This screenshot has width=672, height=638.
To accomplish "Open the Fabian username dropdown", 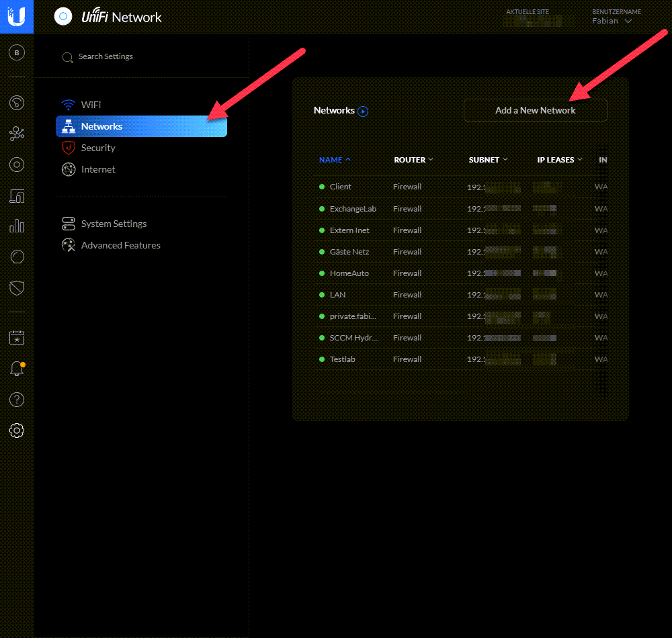I will pyautogui.click(x=612, y=21).
